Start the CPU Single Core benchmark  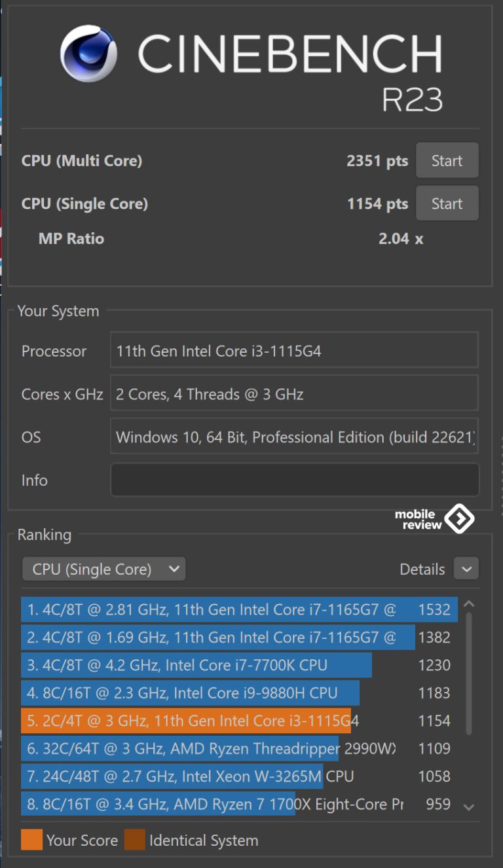pos(447,204)
